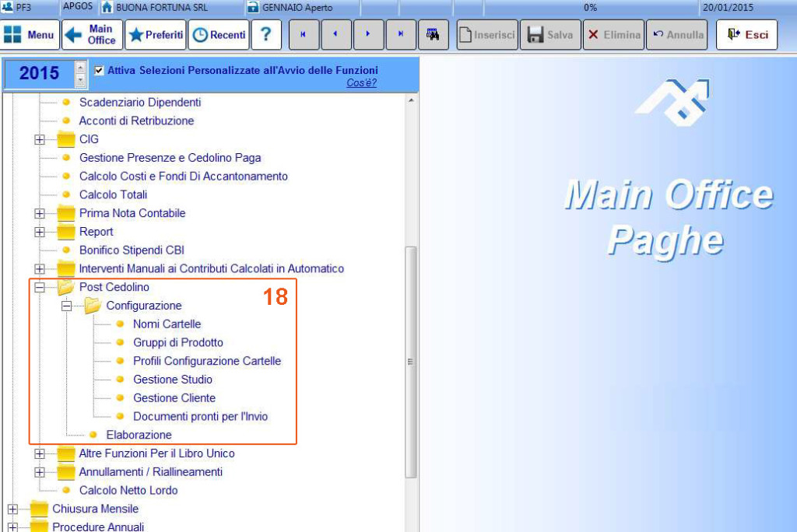Open the Cos'è? link
This screenshot has width=797, height=532.
pyautogui.click(x=361, y=82)
